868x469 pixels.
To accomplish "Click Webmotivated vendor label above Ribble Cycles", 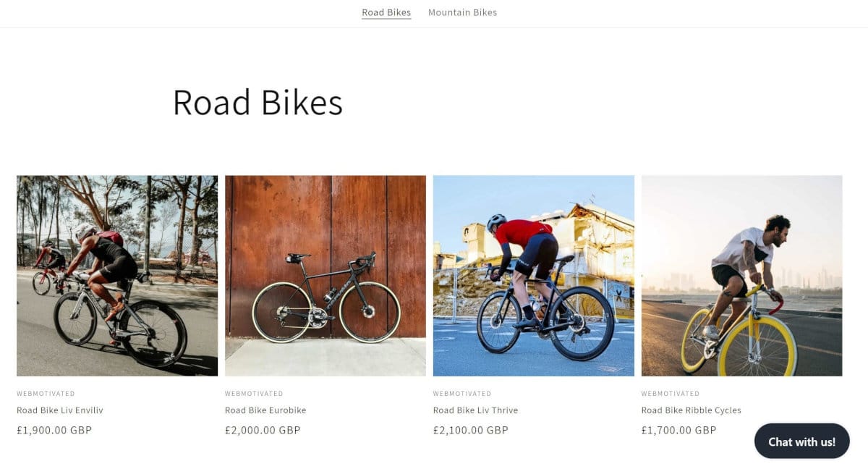I will pos(671,394).
